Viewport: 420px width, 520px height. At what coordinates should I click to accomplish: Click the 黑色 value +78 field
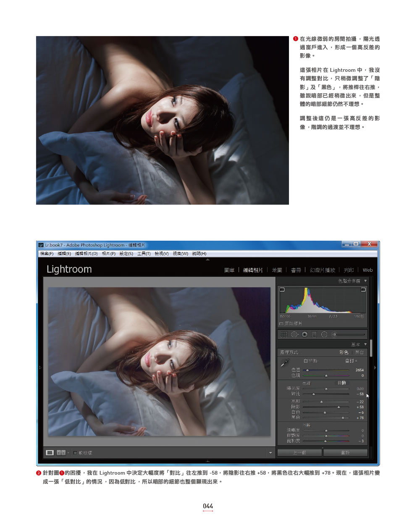coord(360,418)
